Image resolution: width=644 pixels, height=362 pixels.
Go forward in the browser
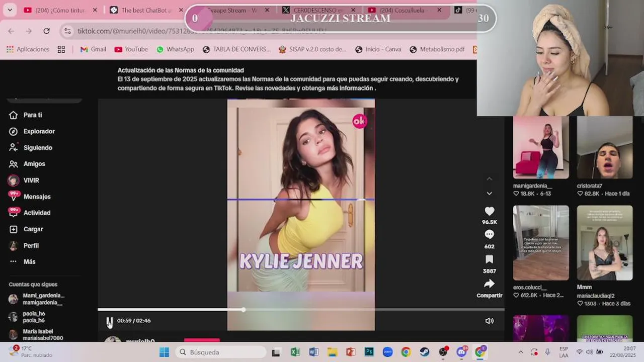click(29, 31)
